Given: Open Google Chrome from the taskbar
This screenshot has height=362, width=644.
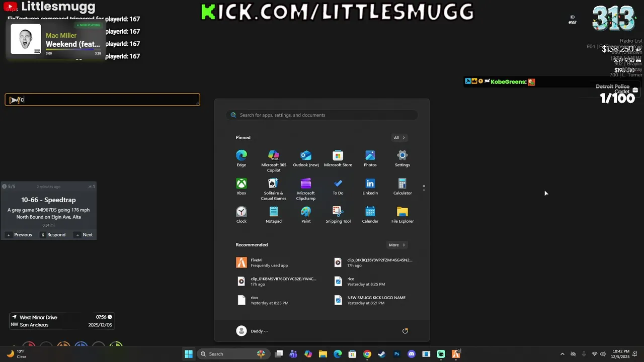Looking at the screenshot, I should 367,354.
